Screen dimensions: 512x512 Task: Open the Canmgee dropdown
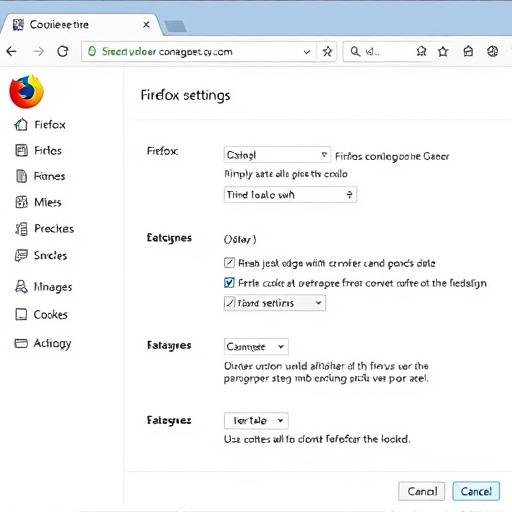(256, 347)
